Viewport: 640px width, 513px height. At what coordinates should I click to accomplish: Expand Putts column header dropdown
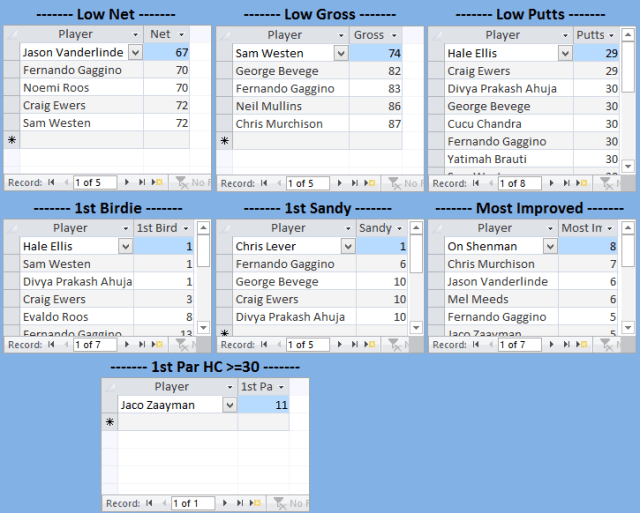coord(612,35)
